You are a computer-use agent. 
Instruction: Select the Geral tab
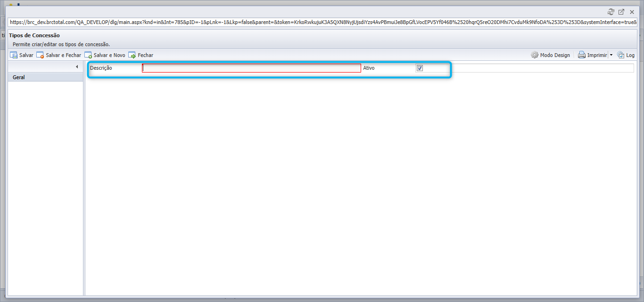(x=46, y=77)
